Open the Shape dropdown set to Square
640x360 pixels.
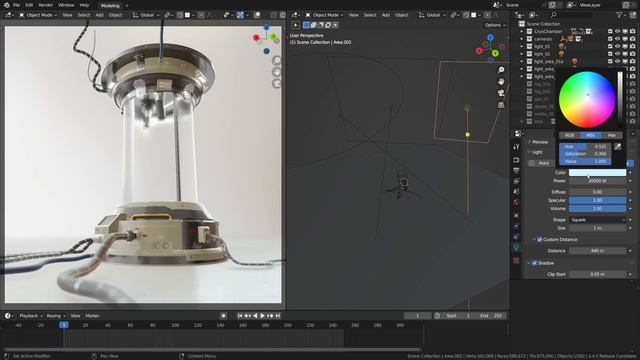[597, 220]
